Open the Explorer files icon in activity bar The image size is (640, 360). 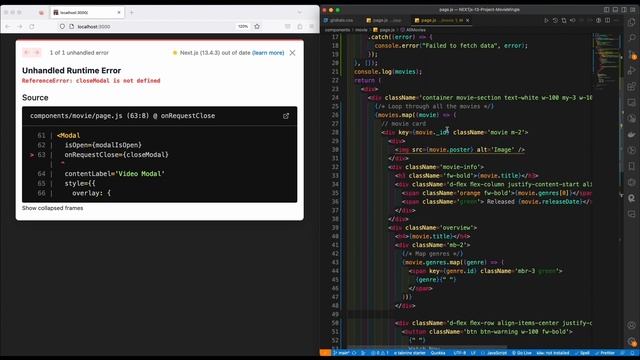pos(631,22)
